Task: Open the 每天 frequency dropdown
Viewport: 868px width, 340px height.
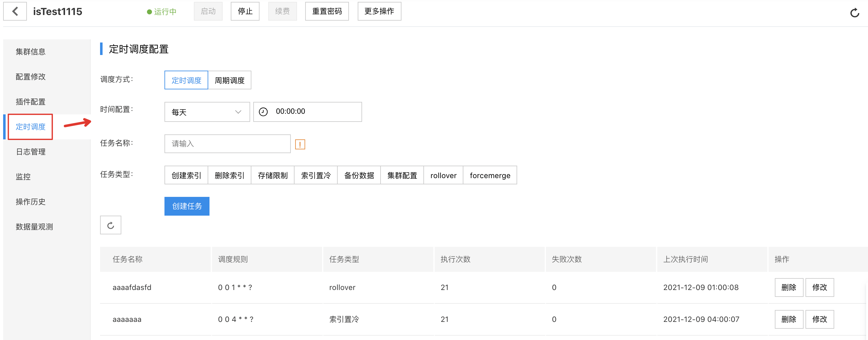Action: click(x=207, y=112)
